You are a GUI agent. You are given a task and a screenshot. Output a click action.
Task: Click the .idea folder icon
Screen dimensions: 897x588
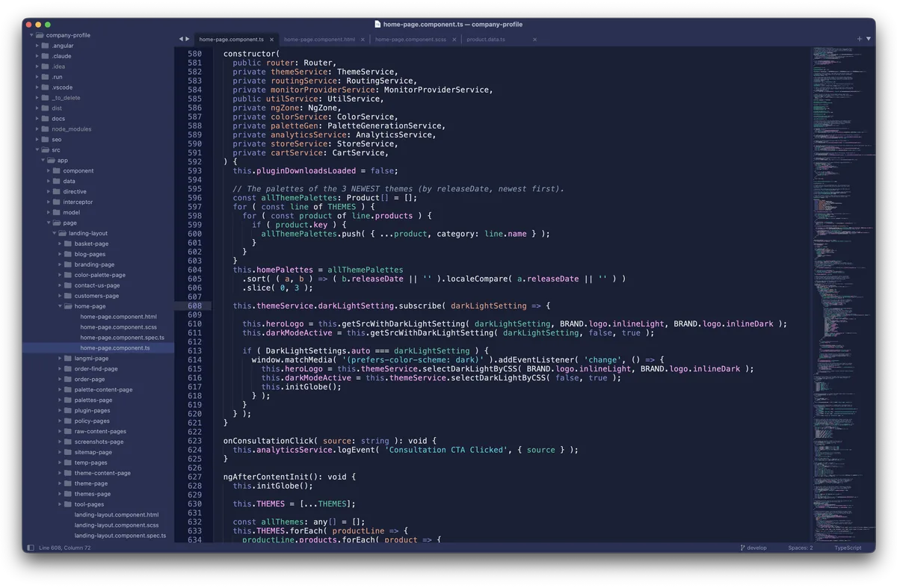(46, 66)
